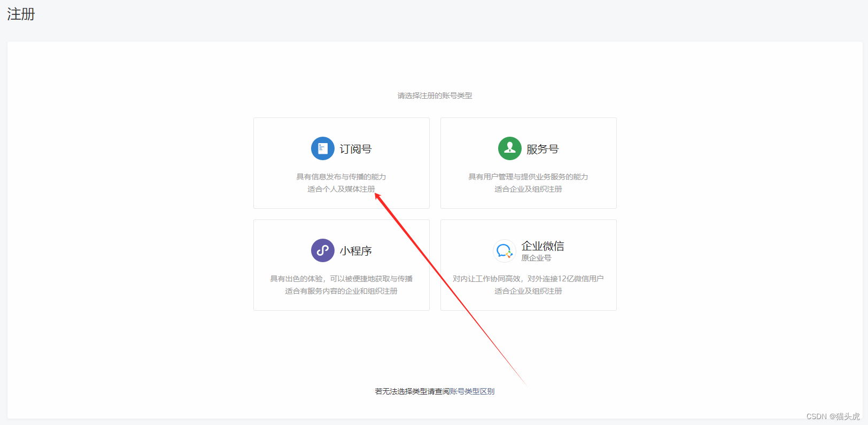Select the 企业微信 account type title
This screenshot has height=425, width=868.
point(542,246)
